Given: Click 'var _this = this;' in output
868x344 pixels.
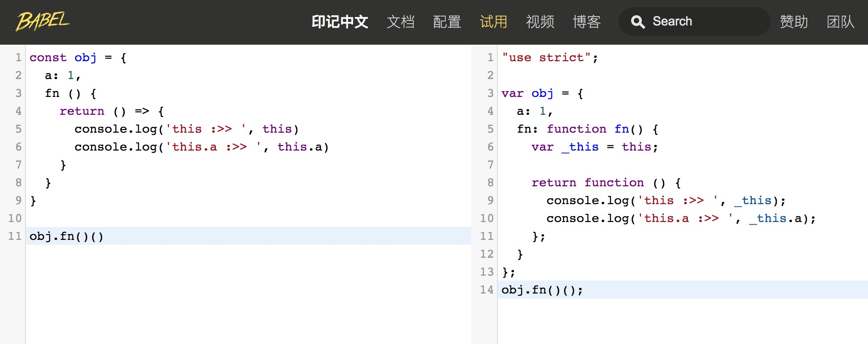Looking at the screenshot, I should (594, 147).
